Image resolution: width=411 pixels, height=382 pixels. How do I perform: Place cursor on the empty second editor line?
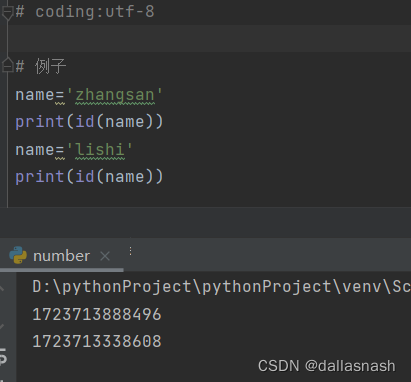coord(210,38)
